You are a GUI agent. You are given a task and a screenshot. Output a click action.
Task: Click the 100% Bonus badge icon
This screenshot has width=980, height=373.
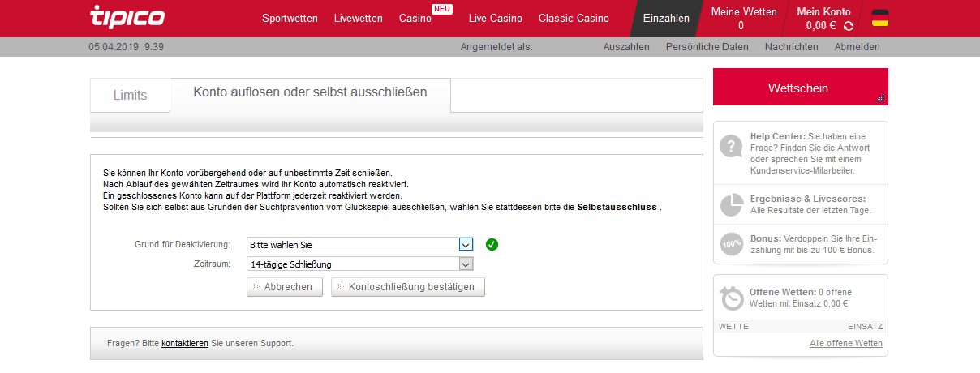point(732,243)
